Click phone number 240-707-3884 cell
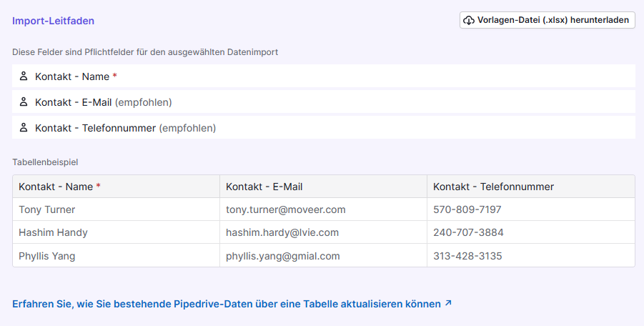644x326 pixels. pos(468,232)
